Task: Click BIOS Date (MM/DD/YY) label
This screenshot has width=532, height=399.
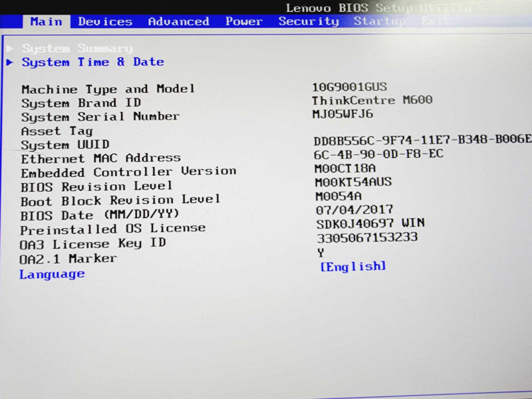Action: point(99,215)
